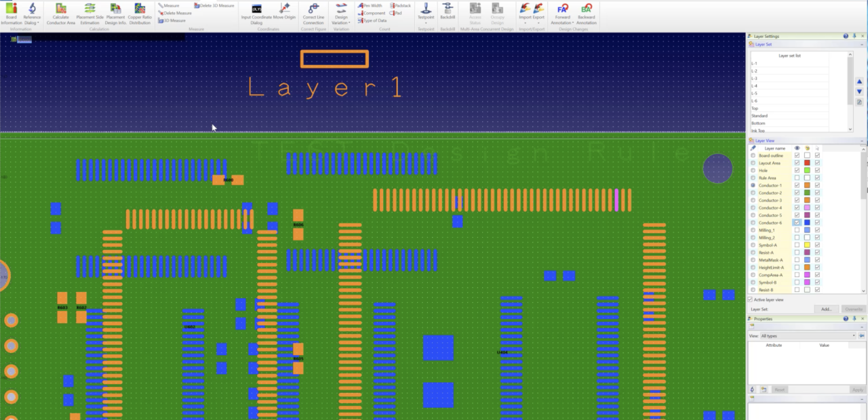Click the Layout Area red color swatch
This screenshot has height=420, width=868.
pyautogui.click(x=807, y=163)
